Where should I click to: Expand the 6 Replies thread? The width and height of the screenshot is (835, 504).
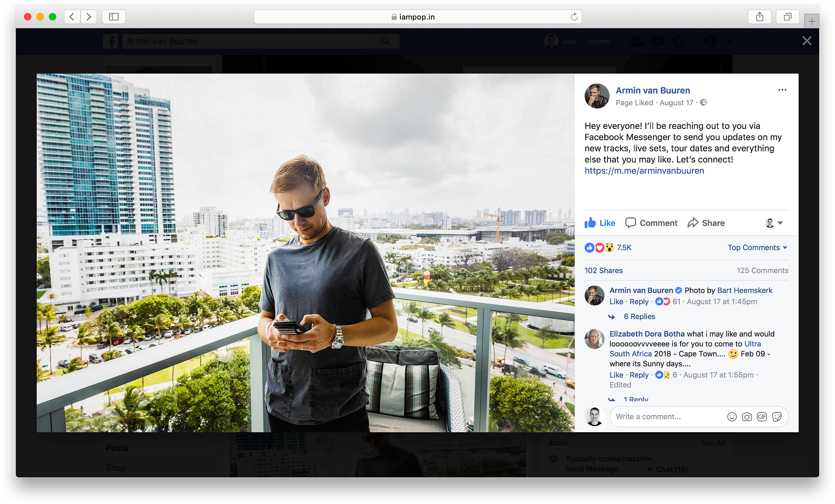point(639,316)
